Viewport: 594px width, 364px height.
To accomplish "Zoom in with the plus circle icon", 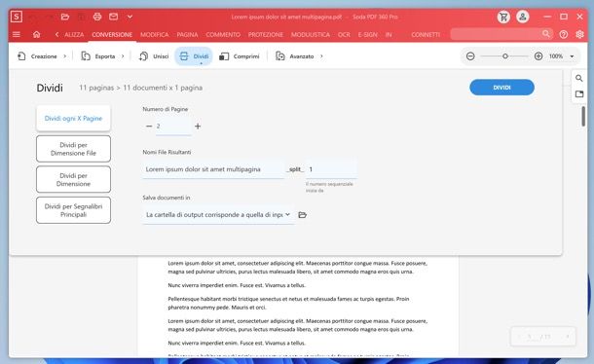I will tap(538, 56).
